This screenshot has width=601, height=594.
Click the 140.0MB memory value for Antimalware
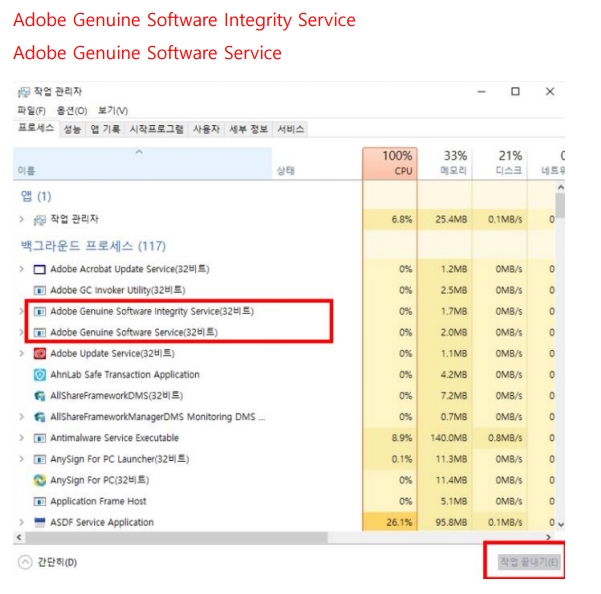point(448,438)
